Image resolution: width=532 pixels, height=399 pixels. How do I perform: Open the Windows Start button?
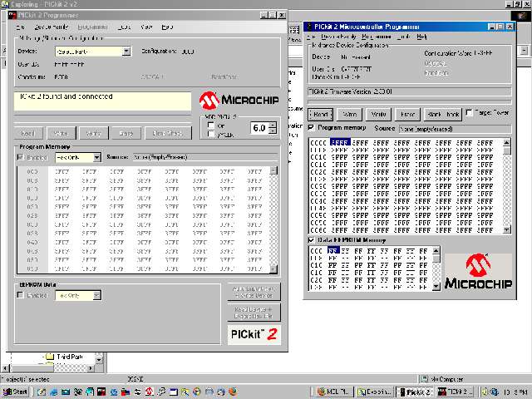pos(17,392)
